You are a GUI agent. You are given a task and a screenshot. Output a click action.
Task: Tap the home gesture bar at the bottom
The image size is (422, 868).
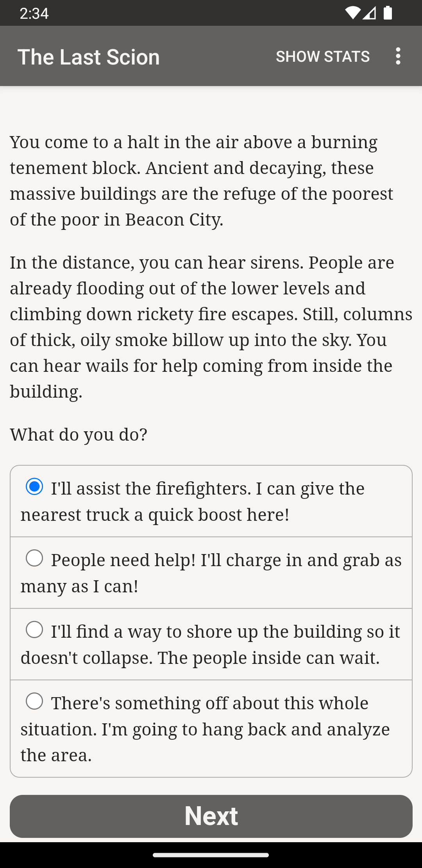pyautogui.click(x=211, y=855)
